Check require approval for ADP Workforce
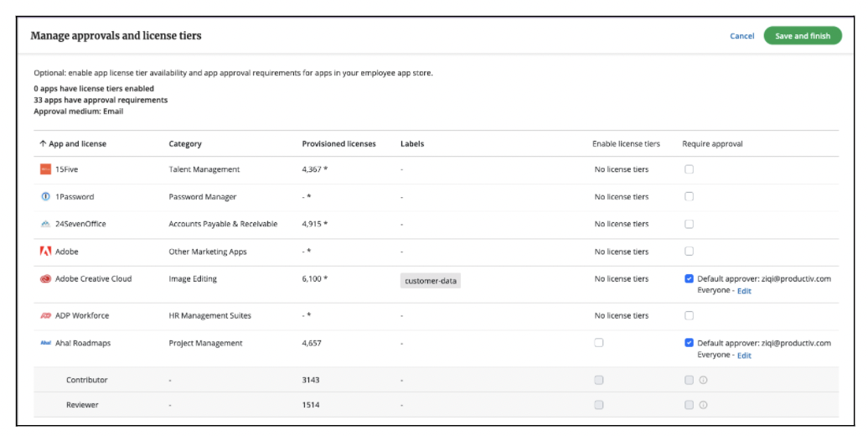Image resolution: width=868 pixels, height=436 pixels. [x=689, y=316]
